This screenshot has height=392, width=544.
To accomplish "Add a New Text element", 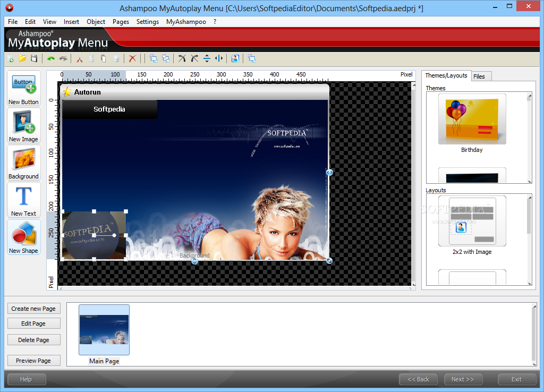I will (23, 200).
